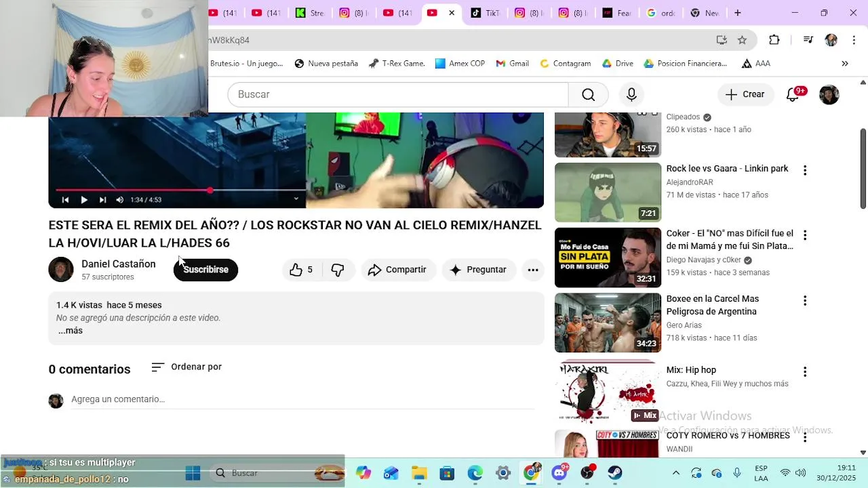Open the Chrome profile avatar
The height and width of the screenshot is (488, 868).
click(831, 40)
